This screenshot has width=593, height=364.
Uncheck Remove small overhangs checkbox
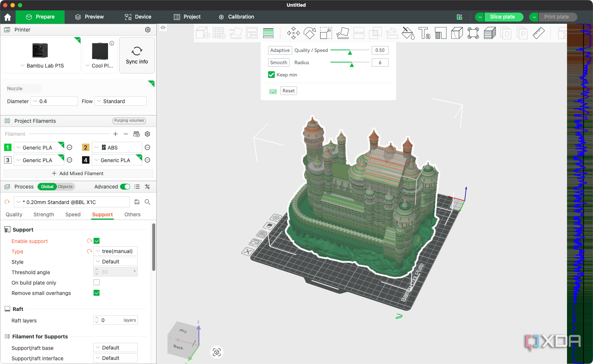pyautogui.click(x=97, y=293)
